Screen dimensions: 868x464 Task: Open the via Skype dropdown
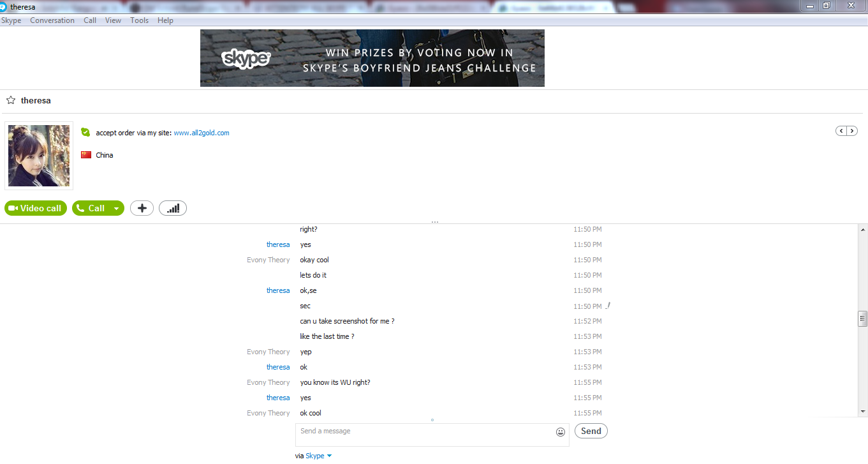(318, 456)
